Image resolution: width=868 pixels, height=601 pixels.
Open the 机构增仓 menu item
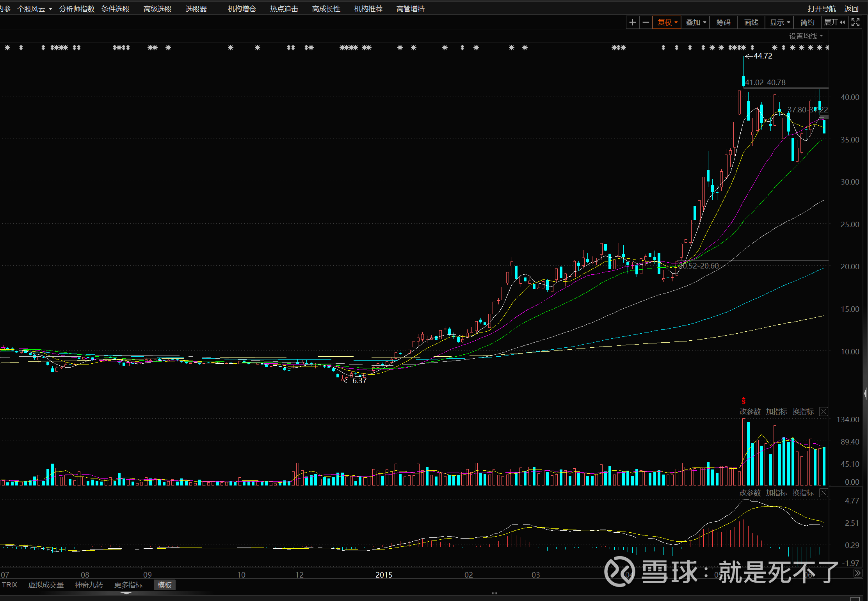click(x=242, y=9)
